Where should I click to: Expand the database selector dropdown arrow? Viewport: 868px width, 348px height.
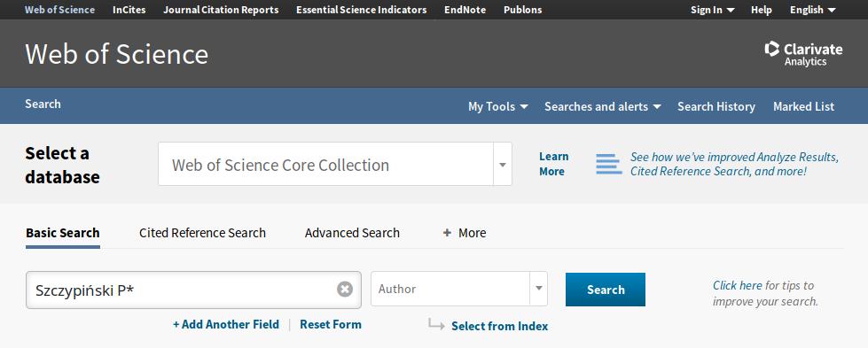[x=503, y=165]
